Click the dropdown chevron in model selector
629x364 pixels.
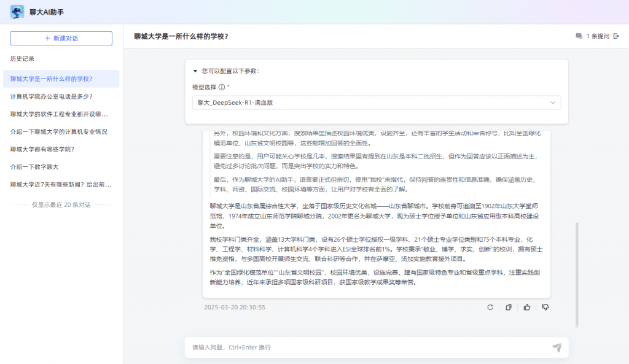click(x=552, y=103)
